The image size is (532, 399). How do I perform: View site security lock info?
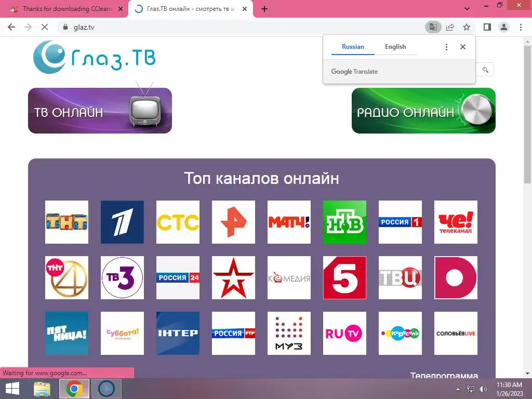[x=65, y=27]
